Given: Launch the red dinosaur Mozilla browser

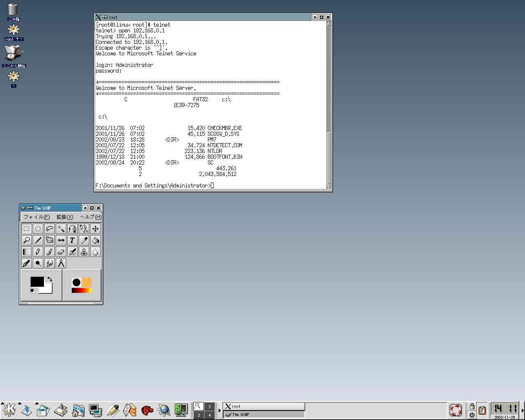Looking at the screenshot, I should pyautogui.click(x=147, y=410).
